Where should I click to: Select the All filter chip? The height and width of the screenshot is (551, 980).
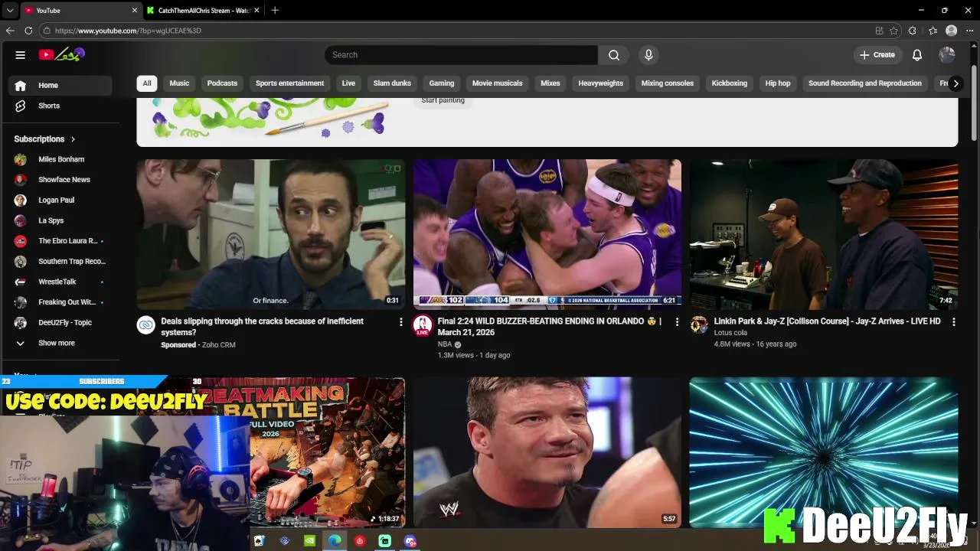tap(147, 83)
